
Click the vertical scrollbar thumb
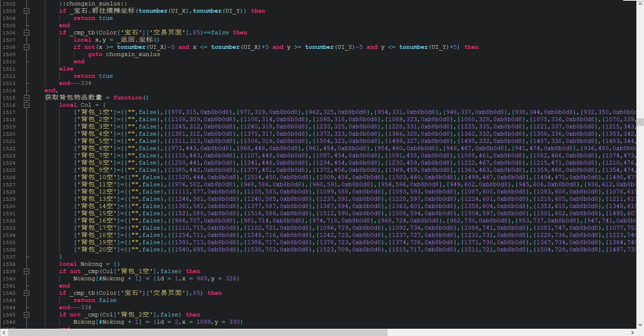[x=640, y=122]
